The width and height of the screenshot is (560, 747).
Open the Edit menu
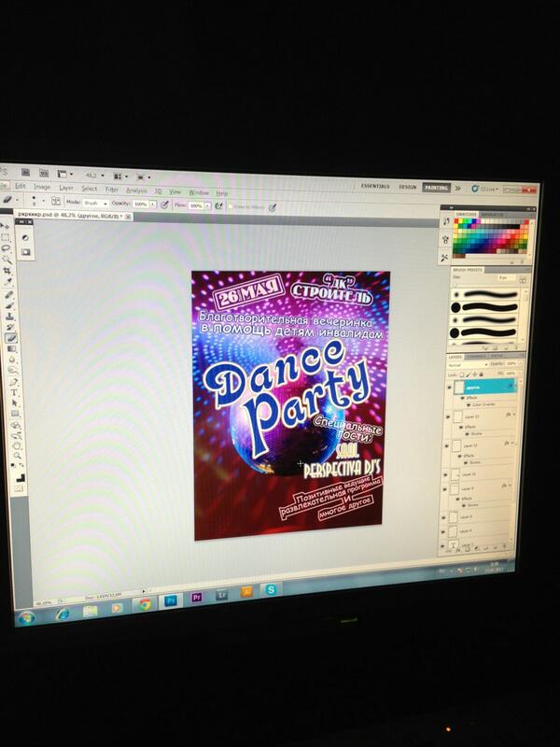pos(20,186)
